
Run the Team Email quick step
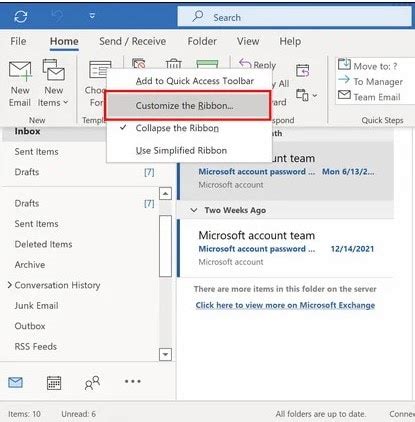(369, 97)
